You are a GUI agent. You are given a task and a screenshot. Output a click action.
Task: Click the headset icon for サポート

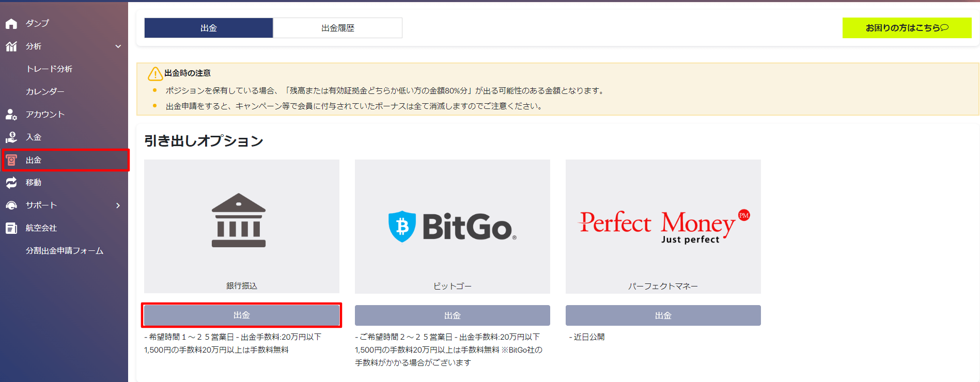[11, 205]
